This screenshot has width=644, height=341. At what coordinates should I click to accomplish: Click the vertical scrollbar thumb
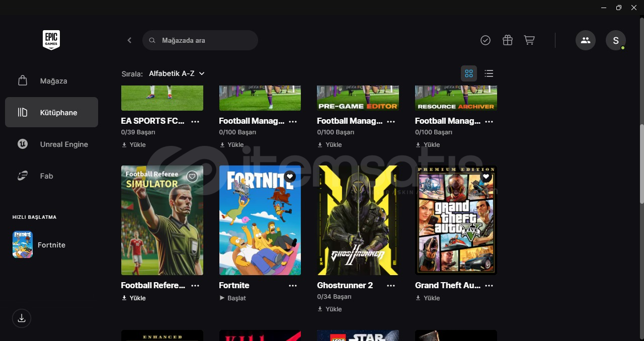click(x=641, y=163)
